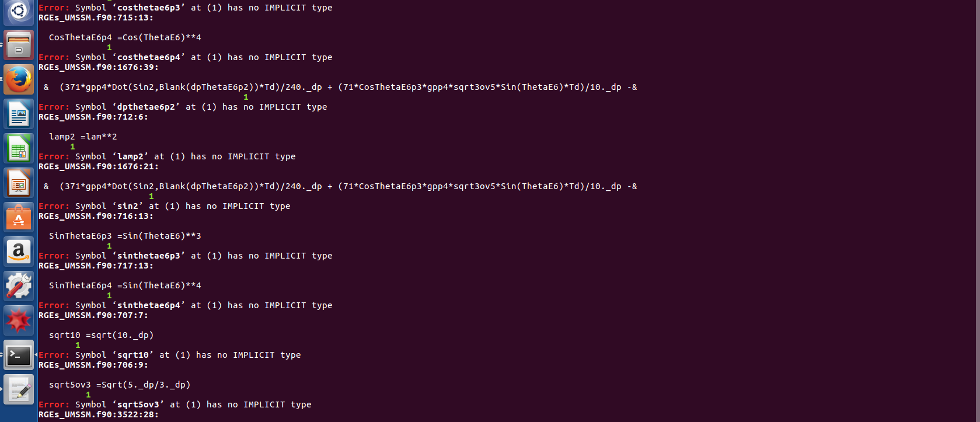Focus the Terminal via its dock icon
Image resolution: width=980 pixels, height=422 pixels.
(x=18, y=355)
